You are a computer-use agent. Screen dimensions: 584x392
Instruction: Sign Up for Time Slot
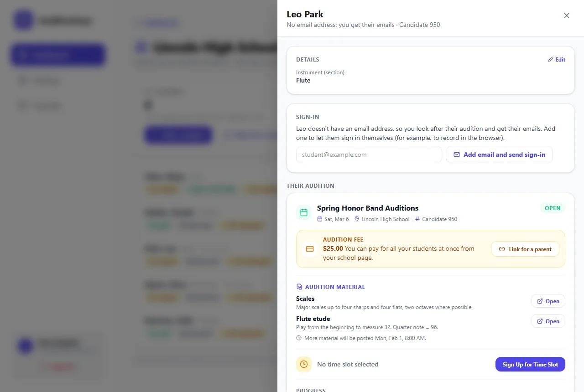[530, 364]
